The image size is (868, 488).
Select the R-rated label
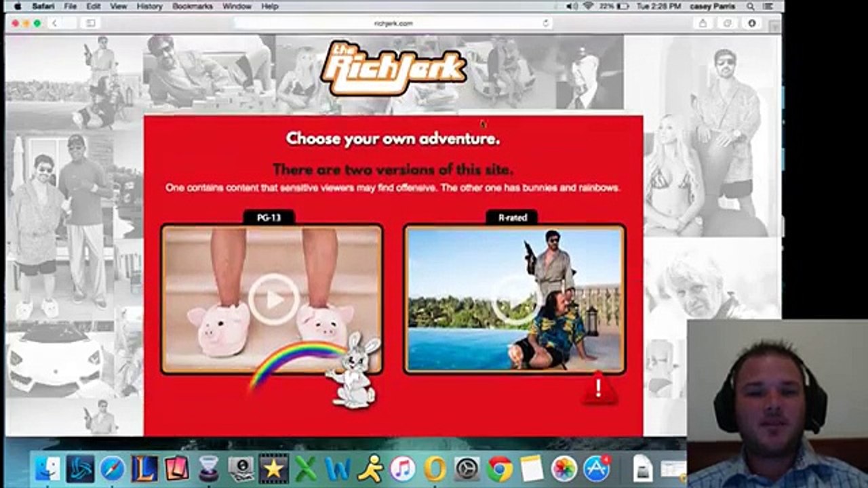pyautogui.click(x=513, y=218)
